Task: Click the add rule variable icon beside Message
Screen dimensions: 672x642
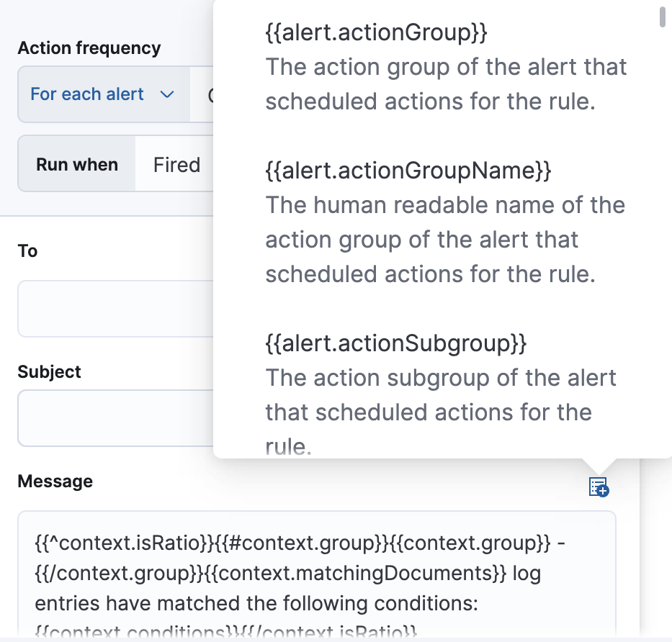Action: coord(598,488)
